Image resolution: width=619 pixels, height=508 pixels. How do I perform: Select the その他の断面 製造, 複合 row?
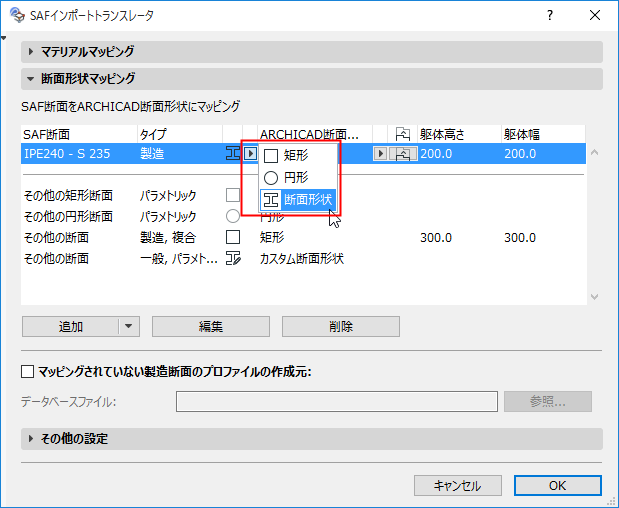pyautogui.click(x=303, y=238)
